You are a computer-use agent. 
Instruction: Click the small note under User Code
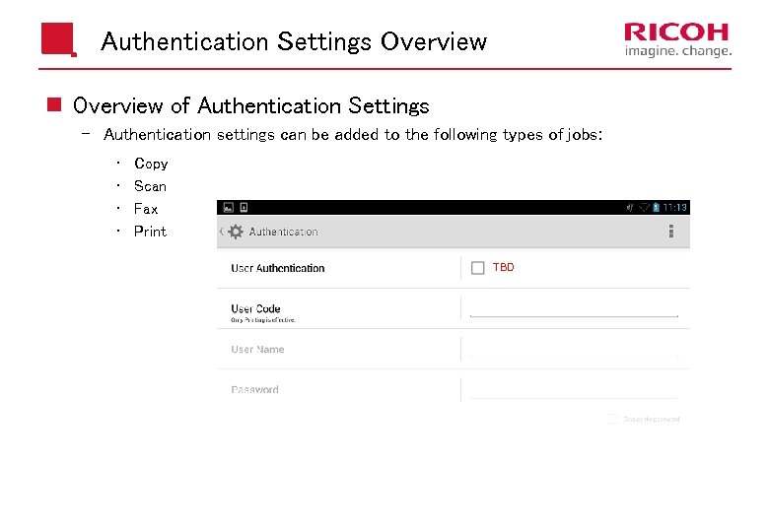[x=263, y=320]
